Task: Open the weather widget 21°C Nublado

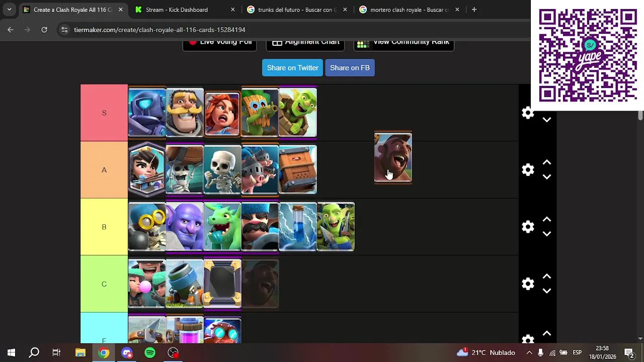Action: click(x=486, y=352)
